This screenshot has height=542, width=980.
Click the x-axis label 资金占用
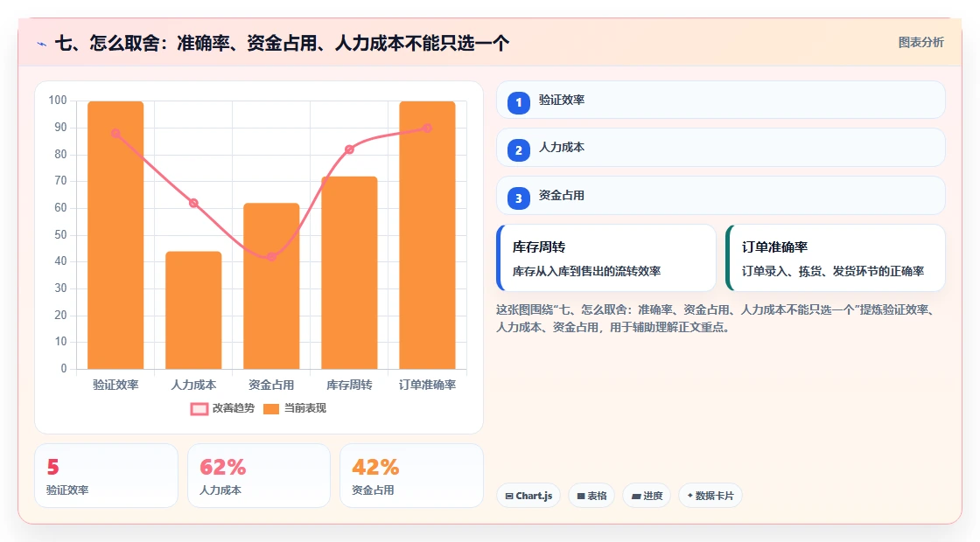271,385
